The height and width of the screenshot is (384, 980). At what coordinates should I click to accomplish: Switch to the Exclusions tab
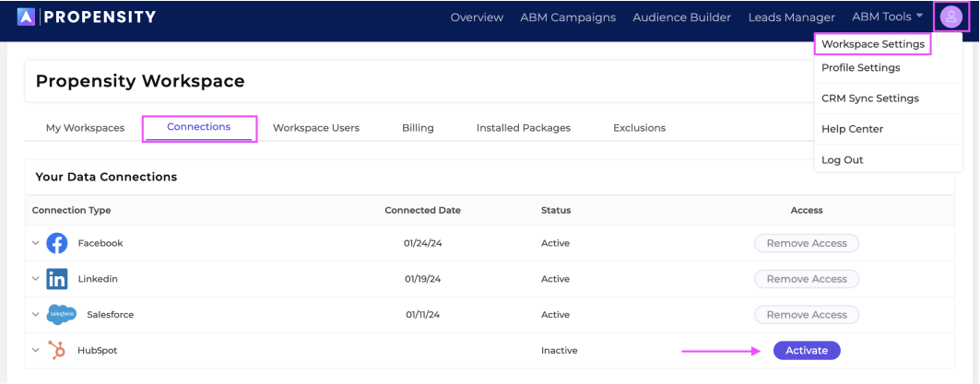[x=640, y=128]
